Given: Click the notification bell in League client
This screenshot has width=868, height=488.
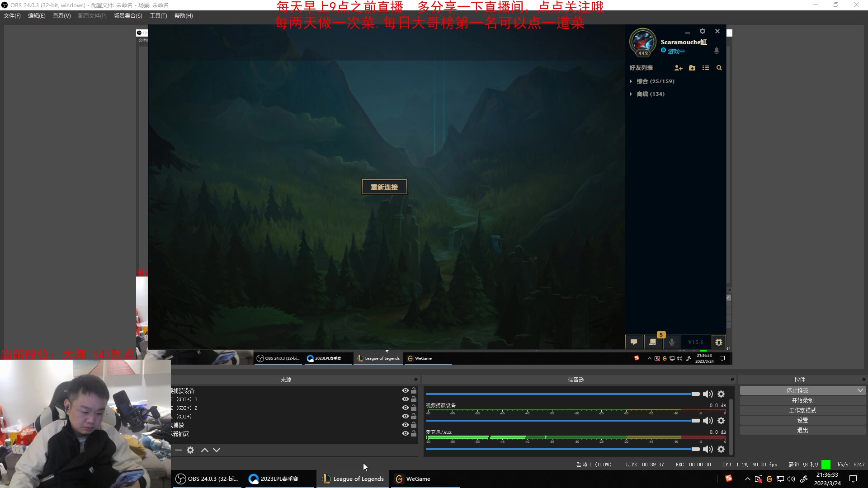Looking at the screenshot, I should click(x=717, y=51).
